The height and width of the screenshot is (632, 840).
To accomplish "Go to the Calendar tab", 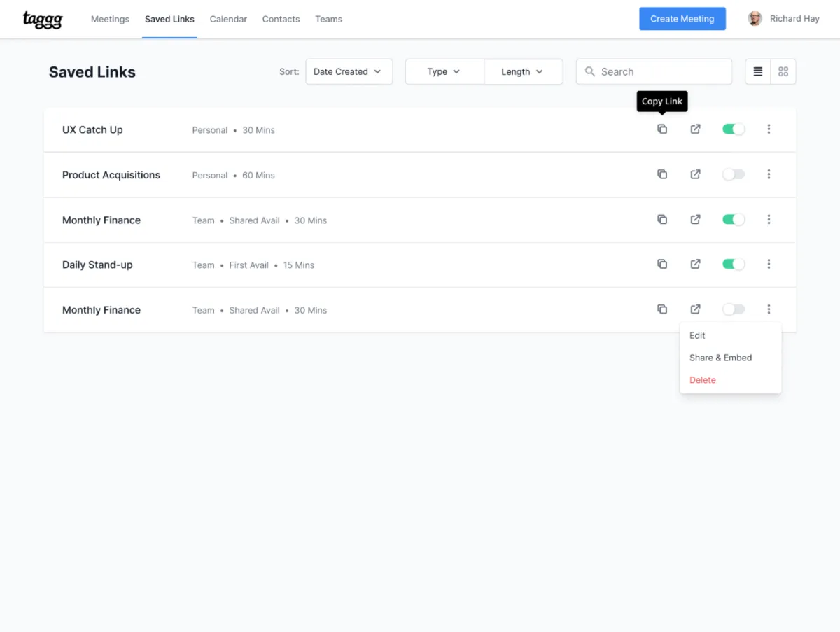I will pyautogui.click(x=228, y=19).
